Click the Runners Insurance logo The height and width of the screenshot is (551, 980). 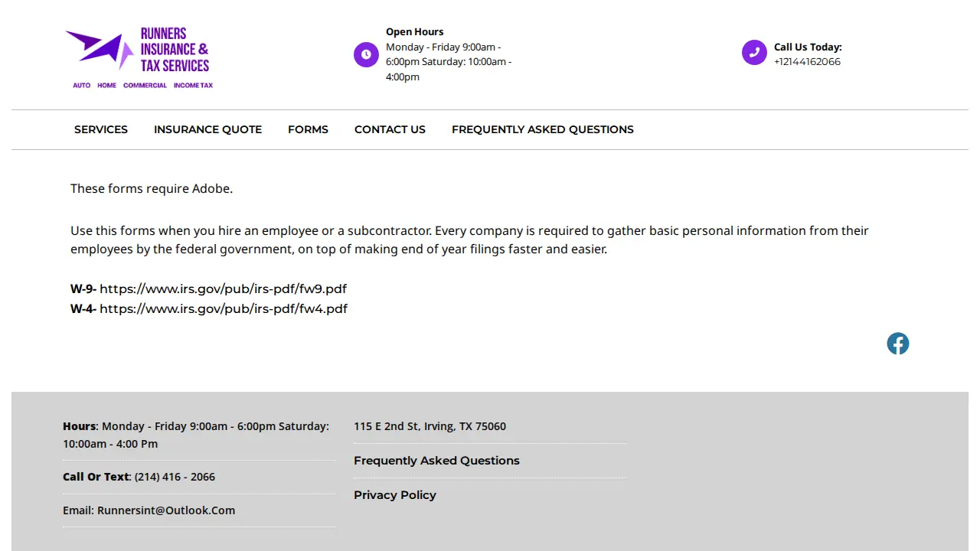pos(139,58)
